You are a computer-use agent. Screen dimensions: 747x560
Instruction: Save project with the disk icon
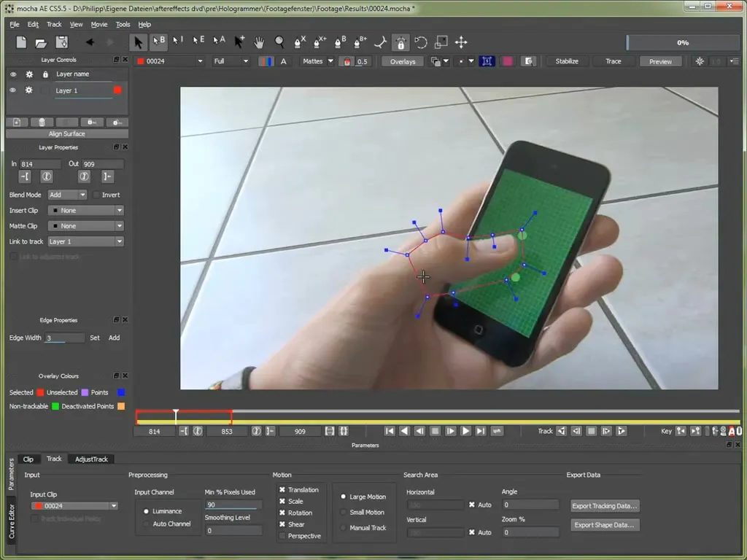61,42
